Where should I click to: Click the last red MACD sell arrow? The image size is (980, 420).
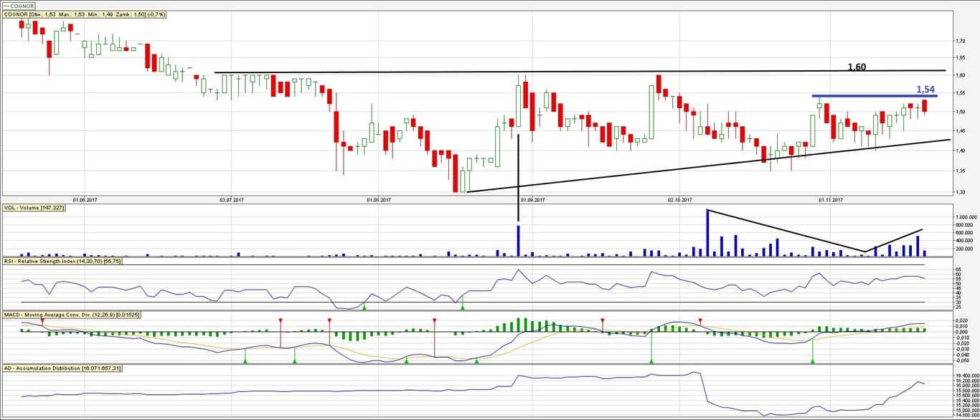click(x=700, y=320)
